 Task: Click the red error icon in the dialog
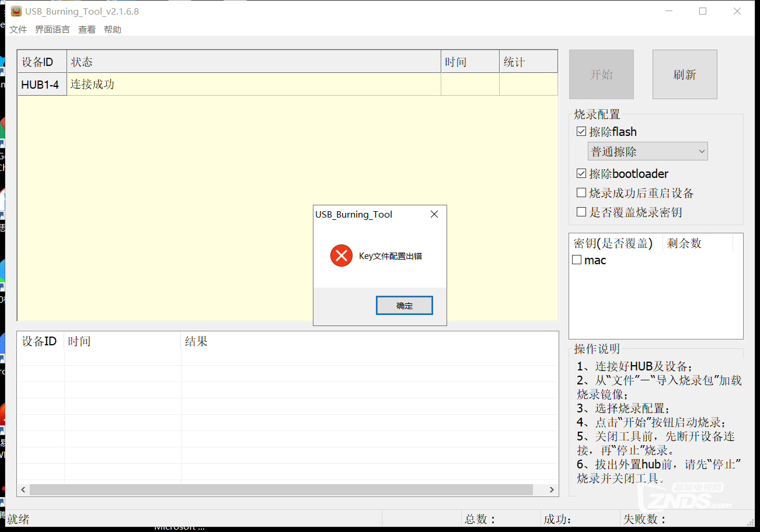pos(341,256)
